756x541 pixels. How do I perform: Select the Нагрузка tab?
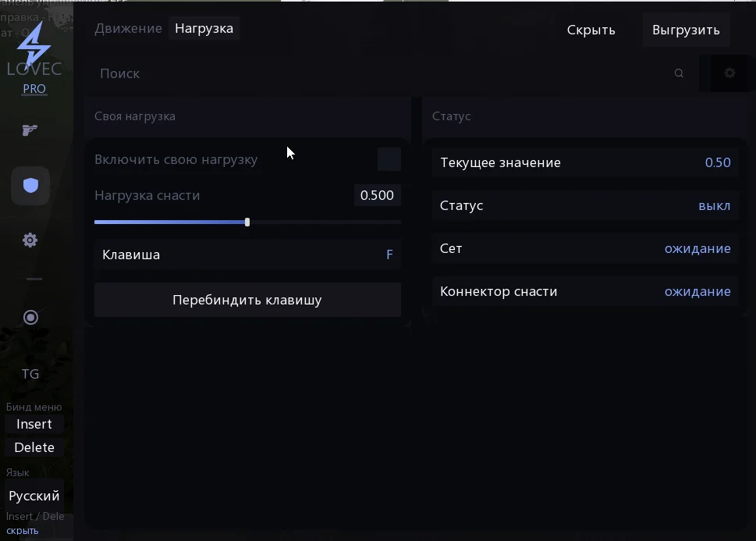(x=204, y=28)
